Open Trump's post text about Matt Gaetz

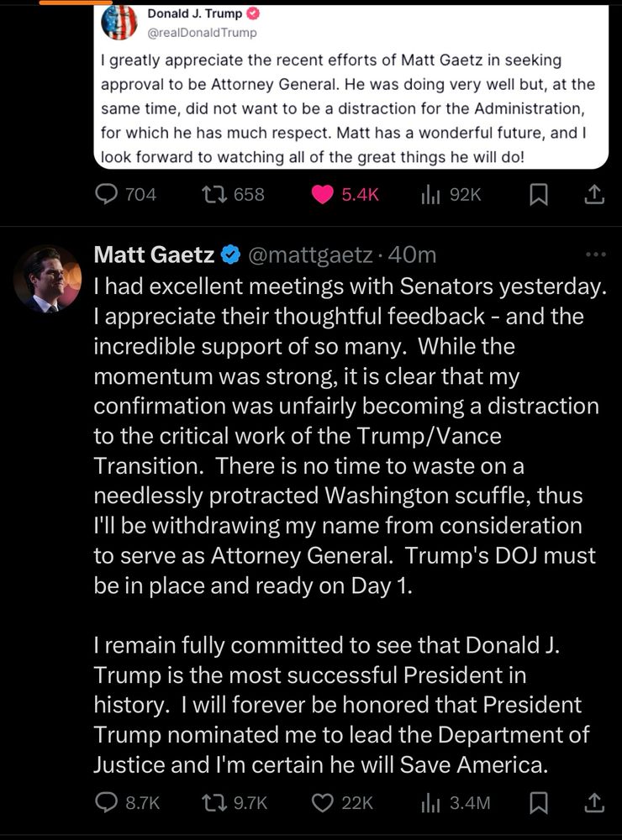pyautogui.click(x=336, y=108)
